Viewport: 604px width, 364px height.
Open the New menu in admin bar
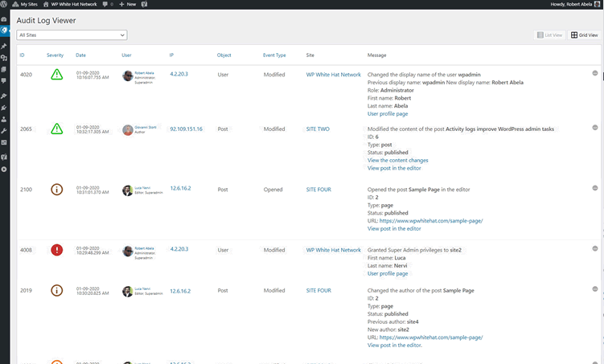pyautogui.click(x=127, y=4)
